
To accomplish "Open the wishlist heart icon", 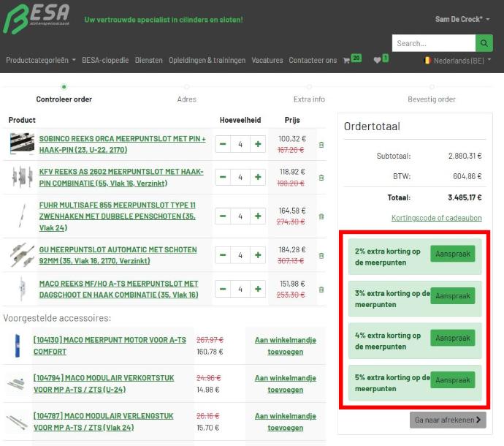I will click(x=377, y=61).
